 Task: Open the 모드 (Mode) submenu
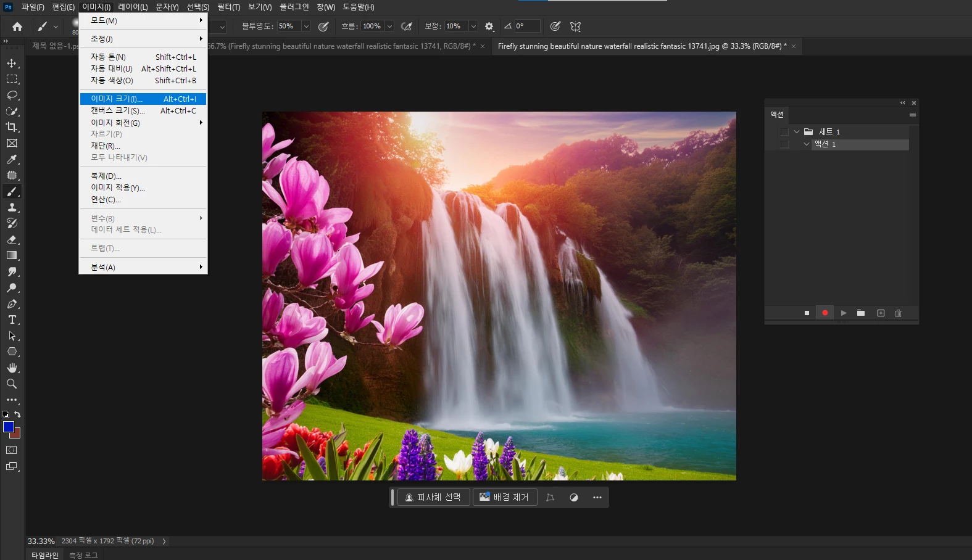pos(143,20)
